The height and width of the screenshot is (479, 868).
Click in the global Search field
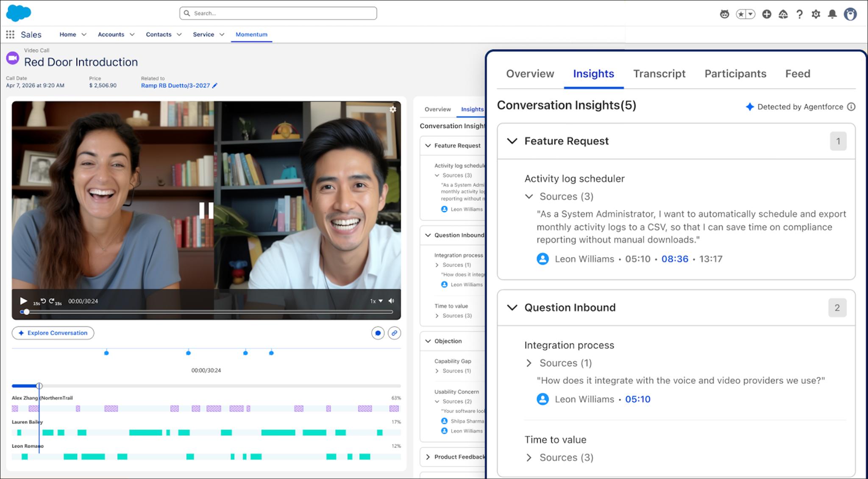(278, 14)
